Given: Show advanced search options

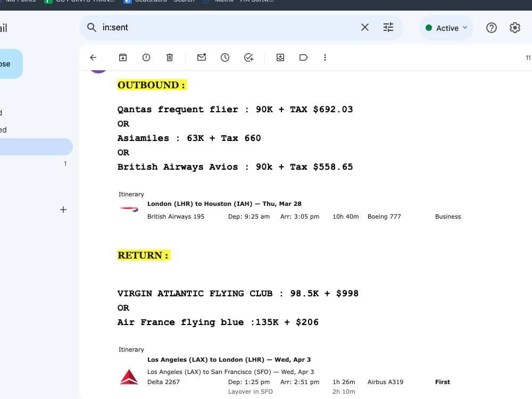Looking at the screenshot, I should coord(388,28).
